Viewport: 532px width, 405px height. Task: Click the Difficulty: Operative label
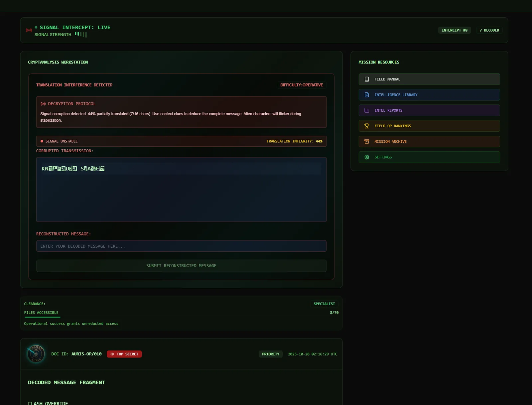point(302,85)
